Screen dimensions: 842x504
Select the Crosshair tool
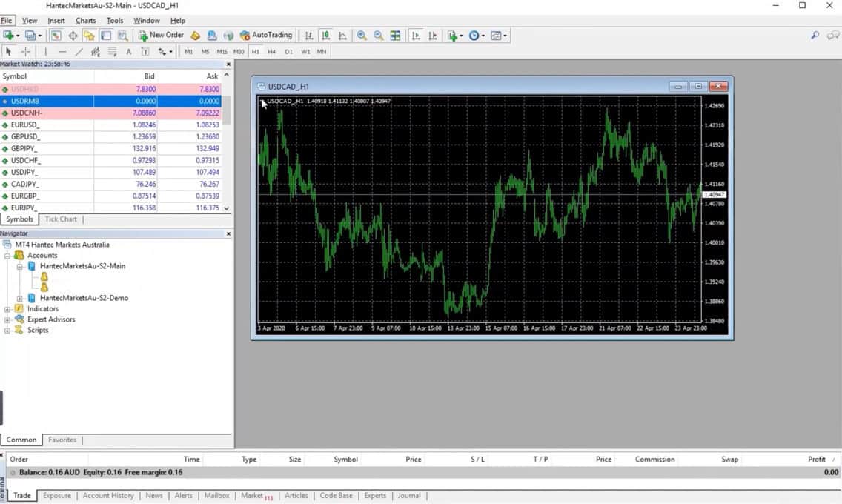click(24, 51)
